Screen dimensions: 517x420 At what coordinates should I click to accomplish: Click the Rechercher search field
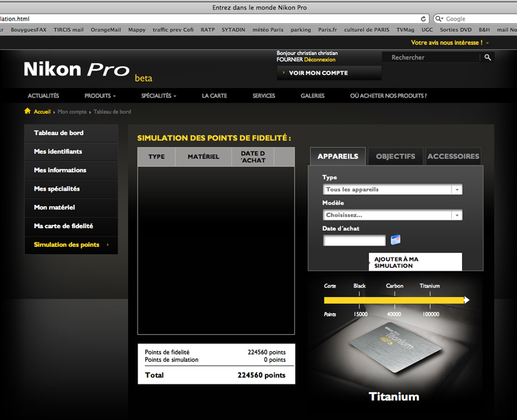pyautogui.click(x=430, y=58)
